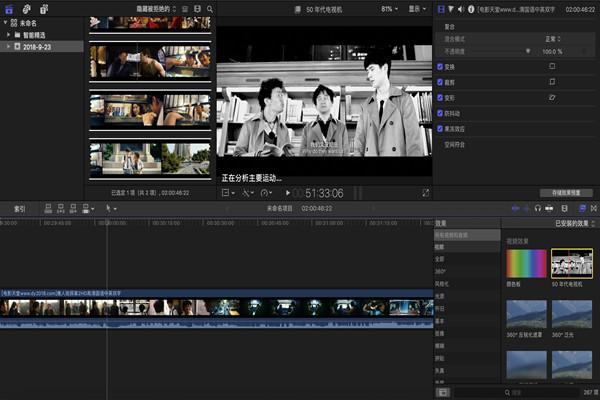Expand the 未命名 library

pyautogui.click(x=5, y=23)
